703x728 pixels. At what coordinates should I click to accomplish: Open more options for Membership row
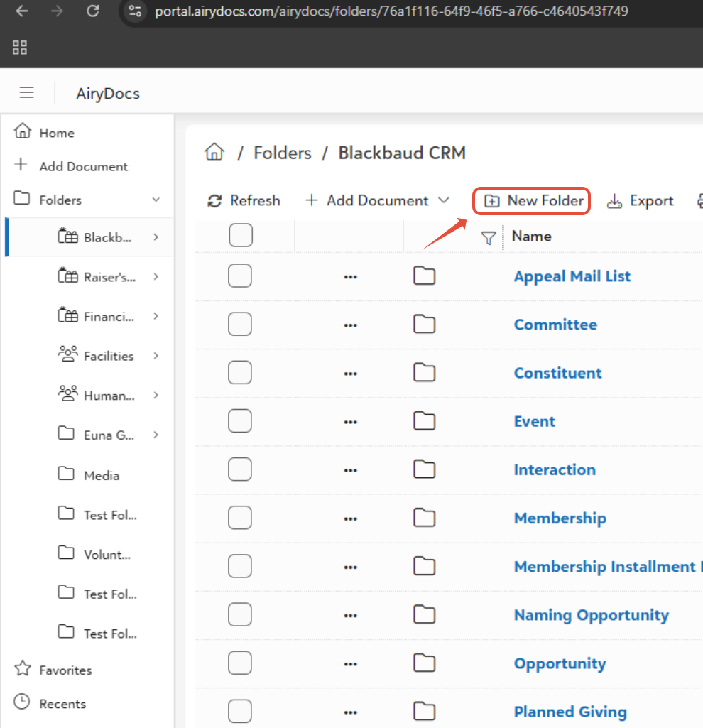click(x=351, y=519)
